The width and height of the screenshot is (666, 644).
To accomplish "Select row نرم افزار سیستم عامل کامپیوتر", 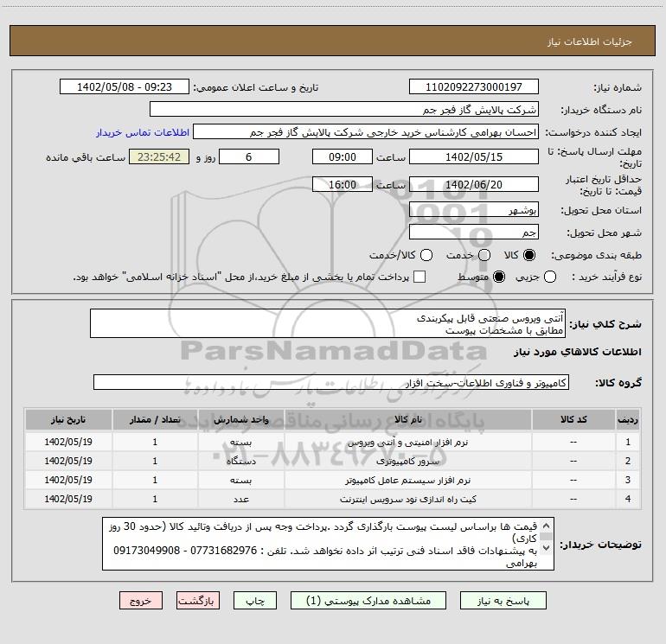I will click(x=333, y=480).
